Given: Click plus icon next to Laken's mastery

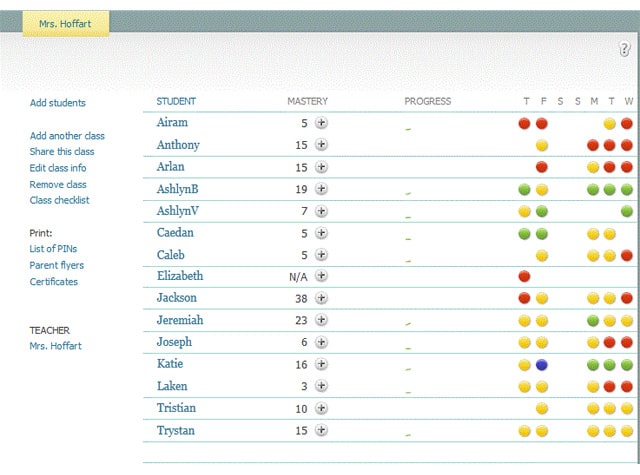Looking at the screenshot, I should 322,386.
